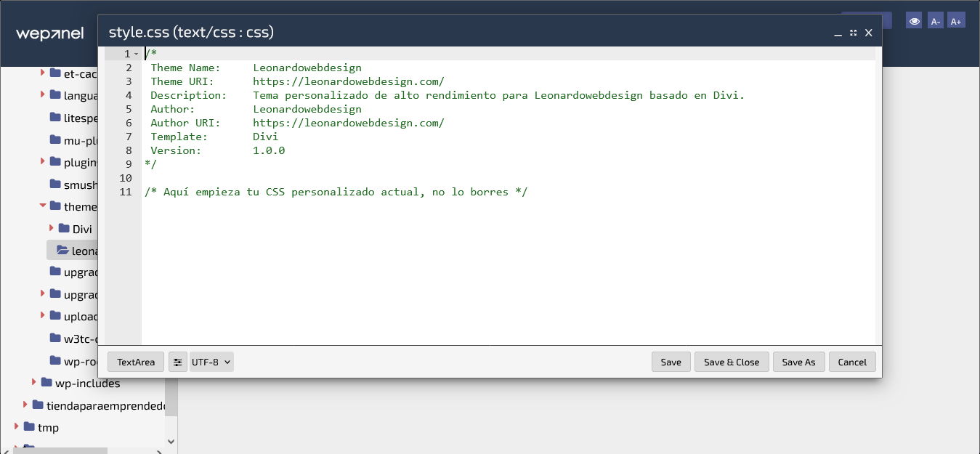Click the Save As button
This screenshot has width=980, height=454.
click(798, 362)
